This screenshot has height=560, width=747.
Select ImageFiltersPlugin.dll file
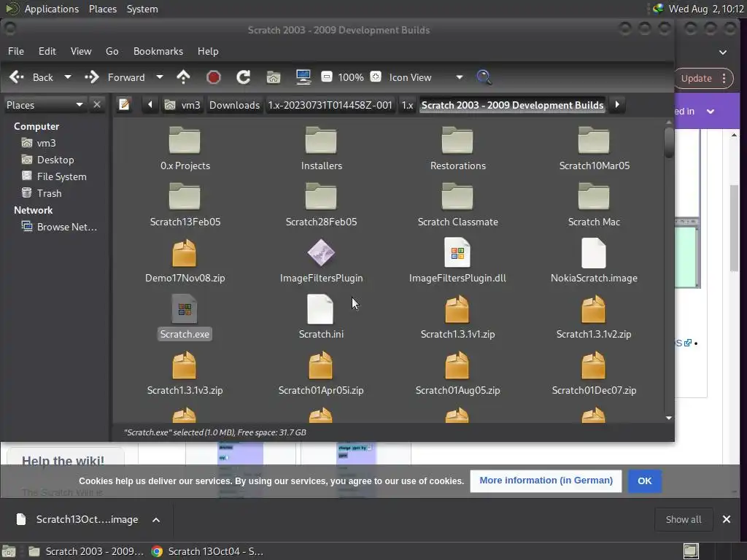(x=457, y=261)
